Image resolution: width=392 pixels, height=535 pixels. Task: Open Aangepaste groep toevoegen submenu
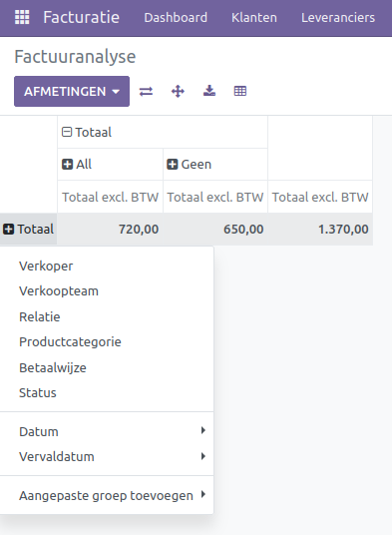pyautogui.click(x=107, y=495)
